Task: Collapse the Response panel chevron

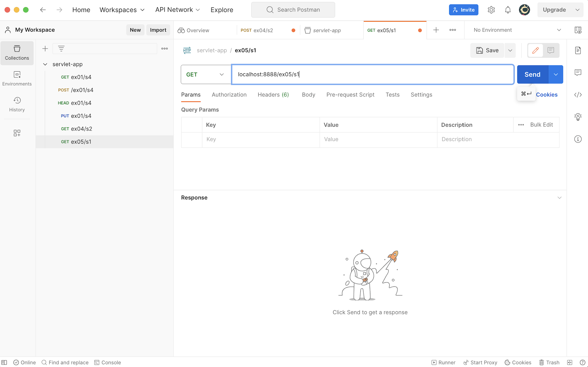Action: 559,198
